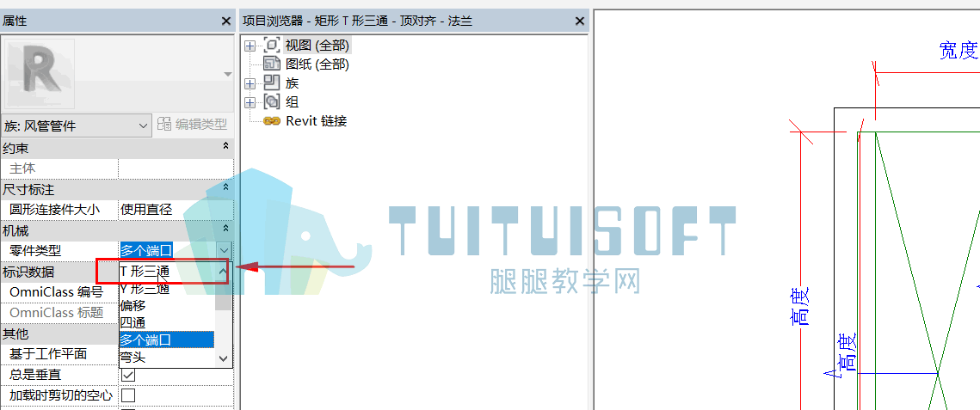Open the family type selector 族: 风管管件
The height and width of the screenshot is (410, 980).
(76, 125)
